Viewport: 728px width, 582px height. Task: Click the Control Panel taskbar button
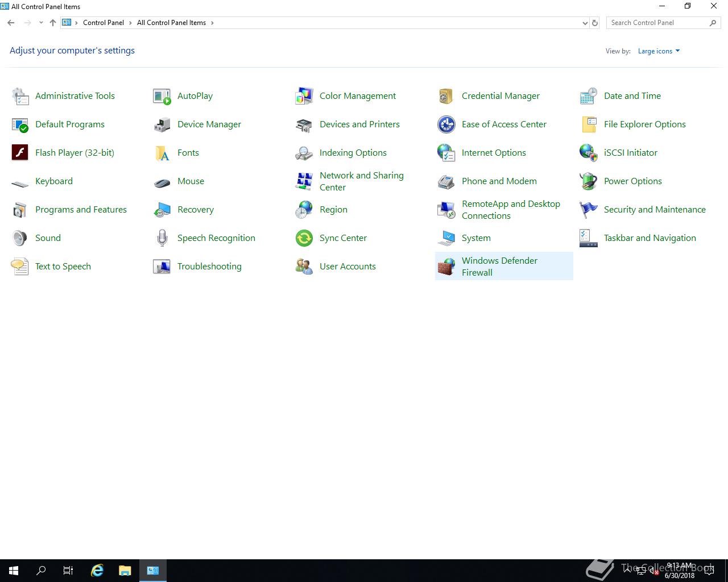point(153,571)
